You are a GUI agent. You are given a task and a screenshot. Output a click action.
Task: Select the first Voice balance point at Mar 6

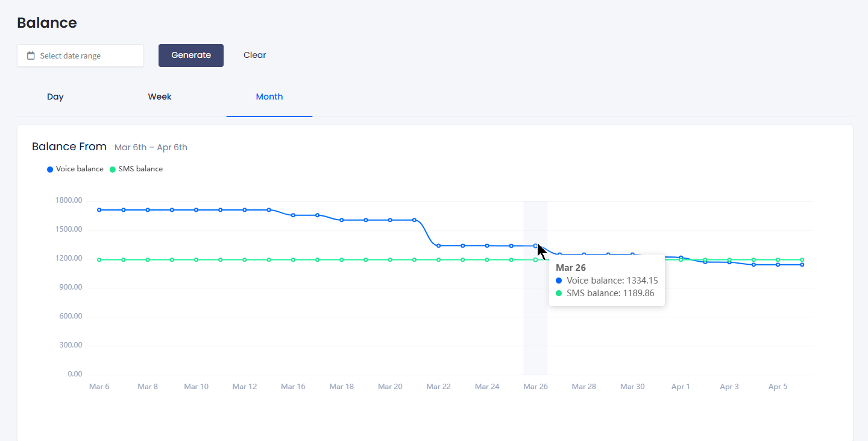pos(99,209)
